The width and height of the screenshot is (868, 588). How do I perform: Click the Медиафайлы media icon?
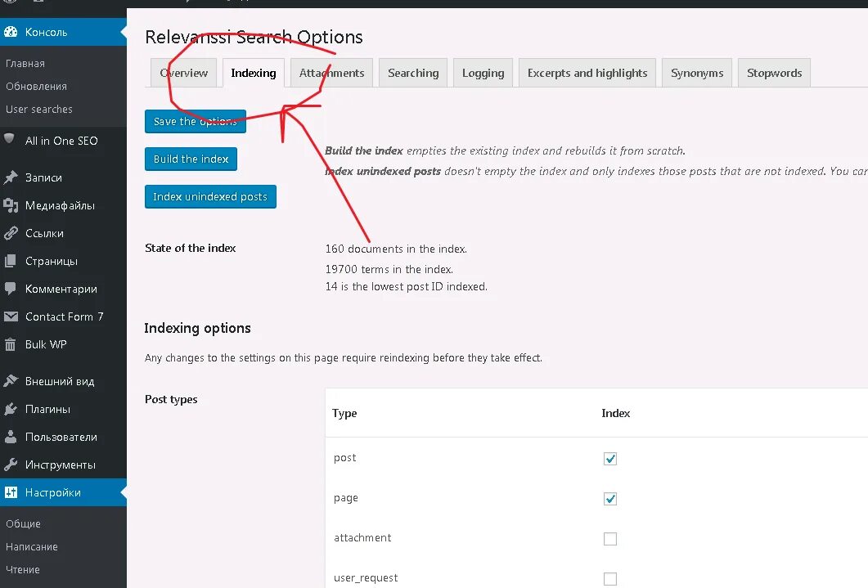[x=11, y=205]
